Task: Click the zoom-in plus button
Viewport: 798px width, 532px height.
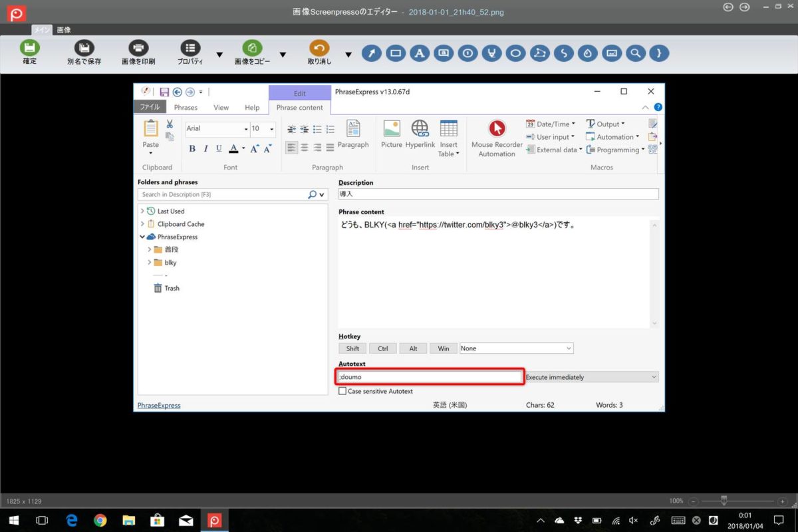Action: click(783, 501)
